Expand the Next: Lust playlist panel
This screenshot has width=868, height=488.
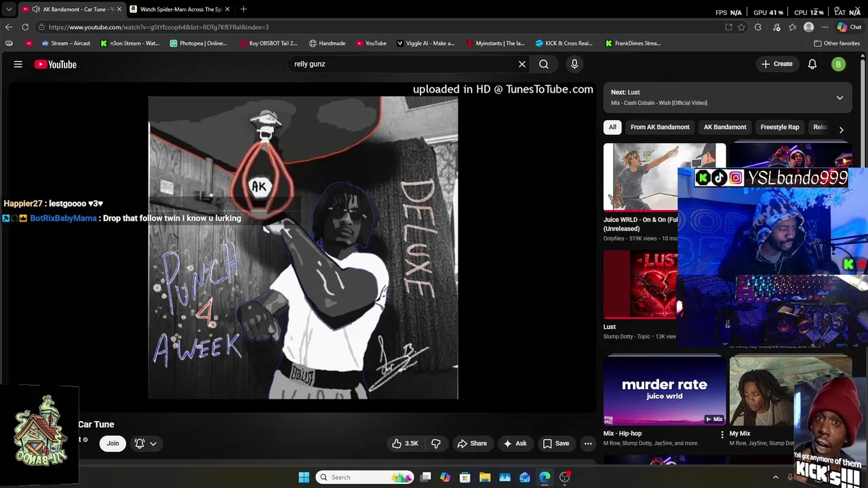[x=840, y=98]
